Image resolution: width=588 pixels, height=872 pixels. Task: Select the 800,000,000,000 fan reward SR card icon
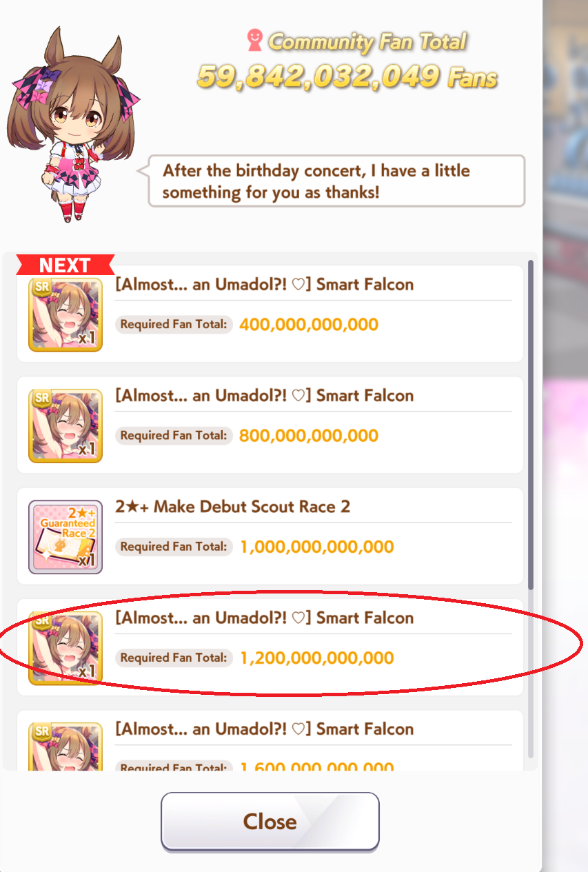pyautogui.click(x=65, y=425)
